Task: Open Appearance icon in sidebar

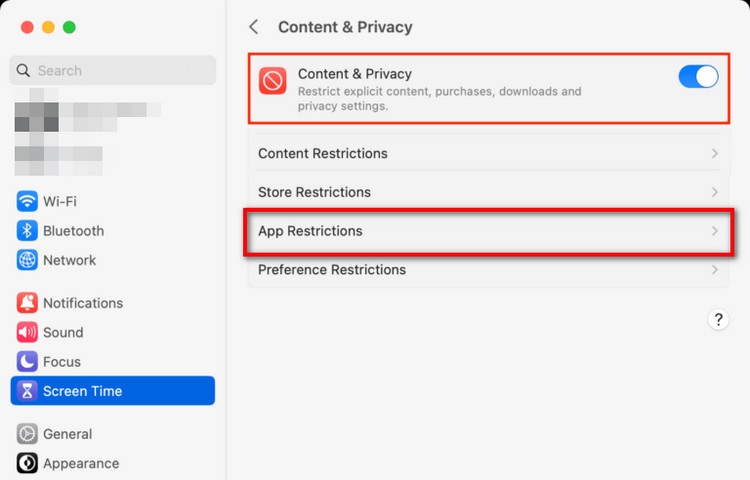Action: pos(27,463)
